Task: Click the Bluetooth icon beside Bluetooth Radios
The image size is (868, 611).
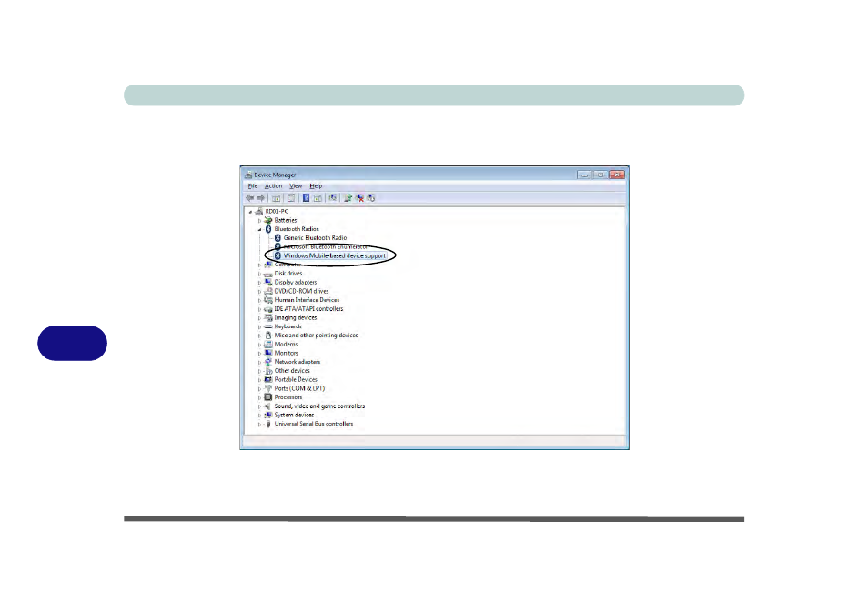Action: pos(267,229)
